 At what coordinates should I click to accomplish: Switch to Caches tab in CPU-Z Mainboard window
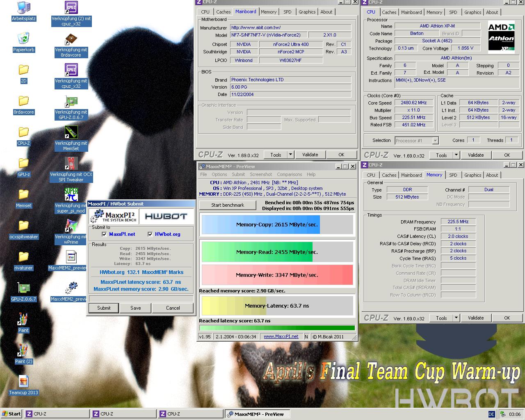[224, 12]
